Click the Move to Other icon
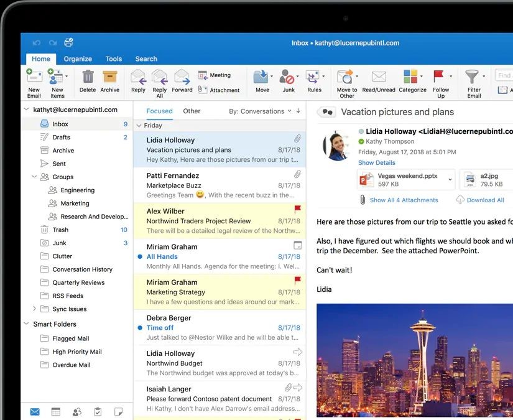Viewport: 513px width, 420px height. click(345, 77)
